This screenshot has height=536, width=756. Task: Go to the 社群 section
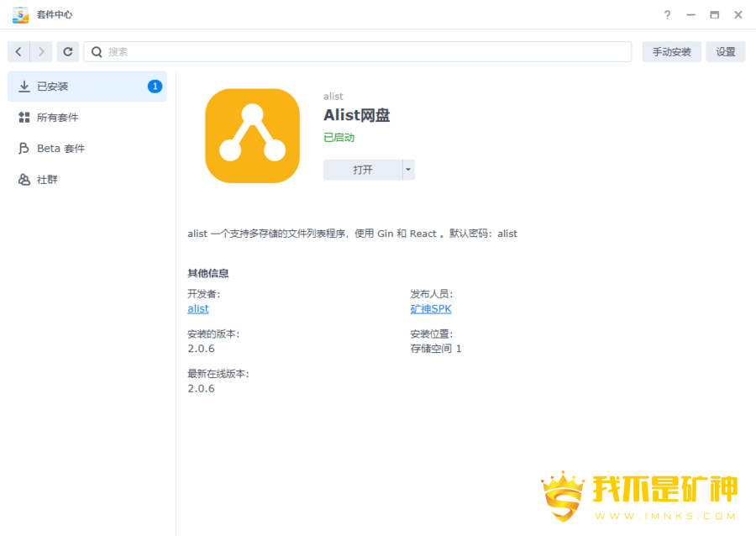[87, 179]
